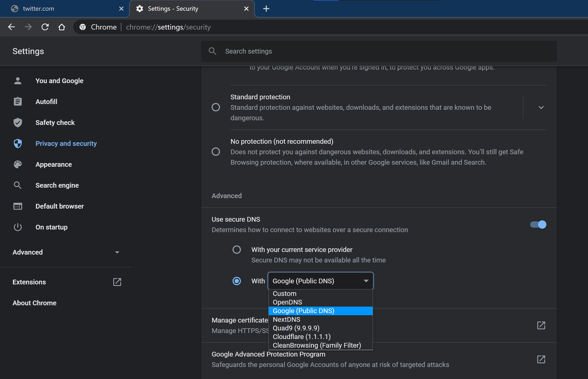Choose Cloudflare (1.1.1.1) option
The height and width of the screenshot is (379, 588).
click(321, 337)
